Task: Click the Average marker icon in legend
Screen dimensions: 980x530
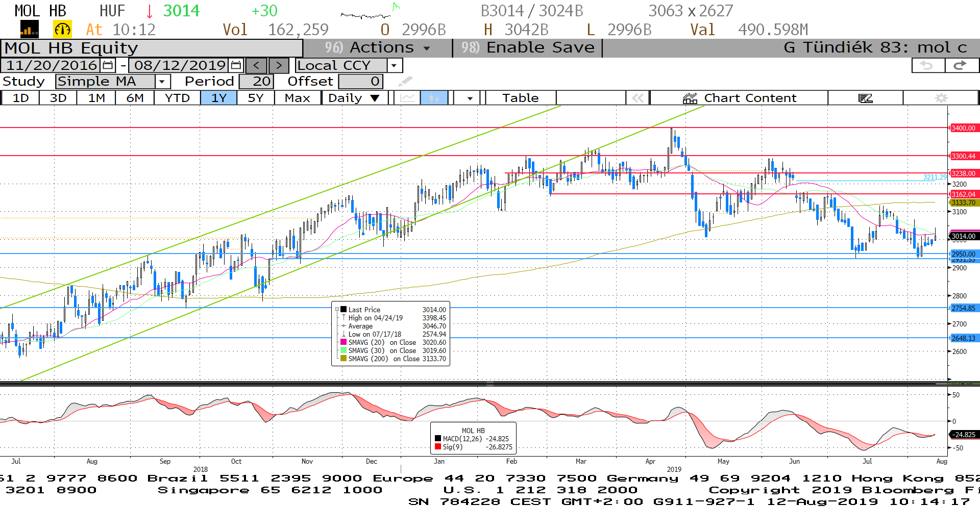Action: point(344,326)
